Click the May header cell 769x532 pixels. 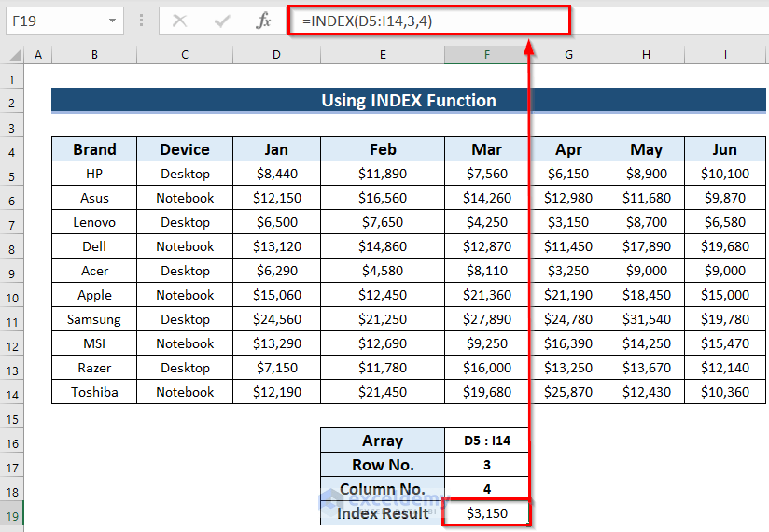646,149
